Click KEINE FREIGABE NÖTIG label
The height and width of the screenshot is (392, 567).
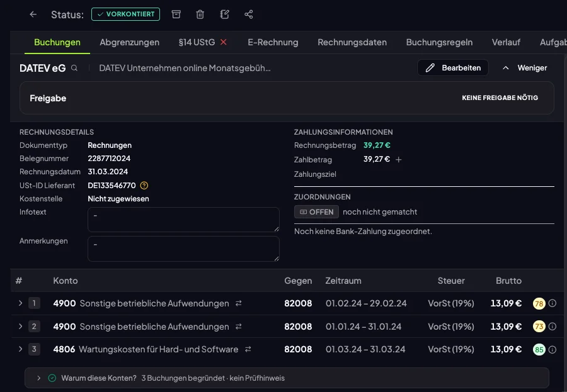click(500, 98)
